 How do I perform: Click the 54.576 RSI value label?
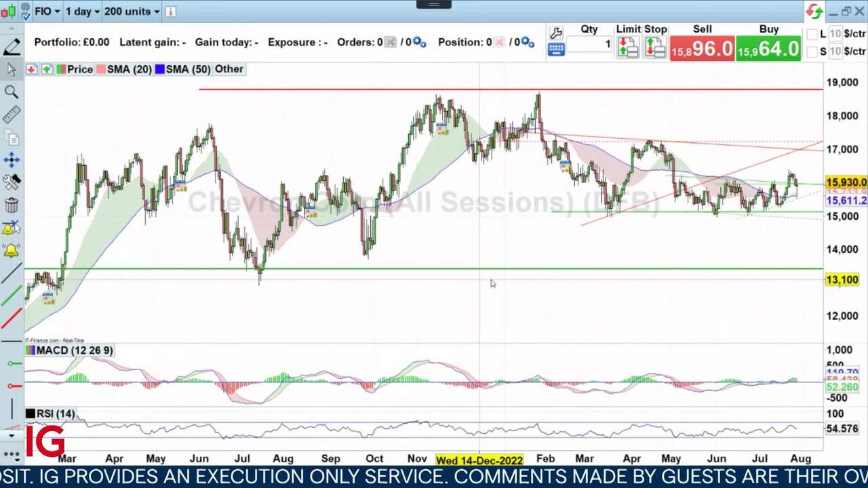842,429
